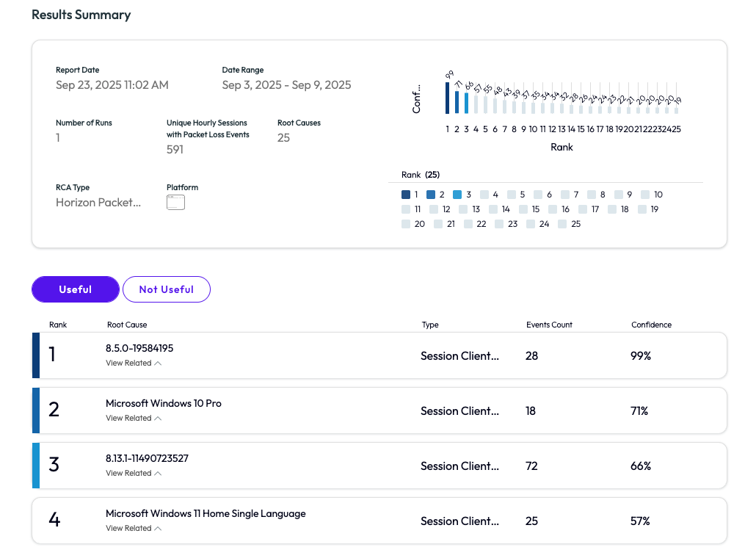Open root cause 8.5.0-19584195 row
The width and height of the screenshot is (756, 550).
[x=139, y=348]
